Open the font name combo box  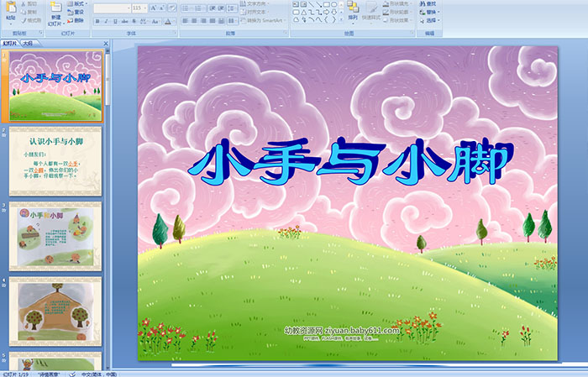112,8
